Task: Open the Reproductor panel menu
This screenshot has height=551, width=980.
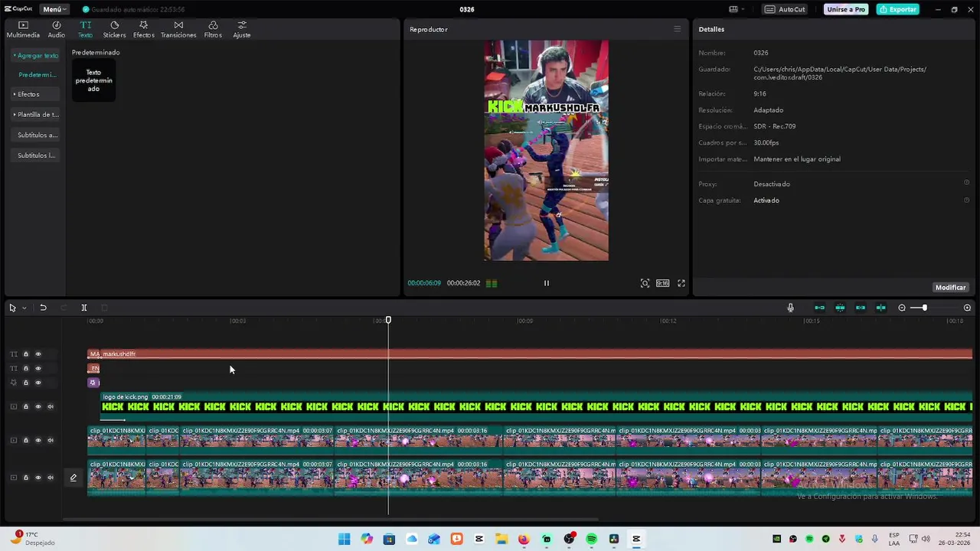Action: click(677, 29)
